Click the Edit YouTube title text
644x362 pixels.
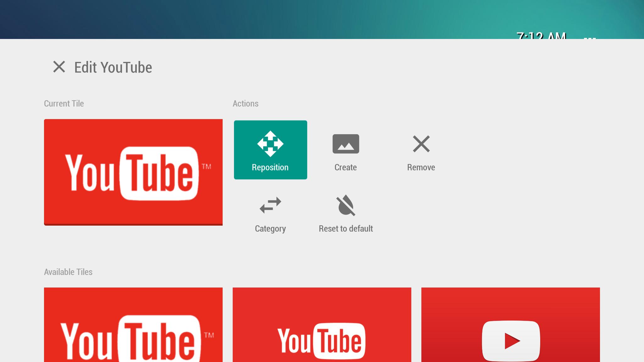tap(113, 67)
